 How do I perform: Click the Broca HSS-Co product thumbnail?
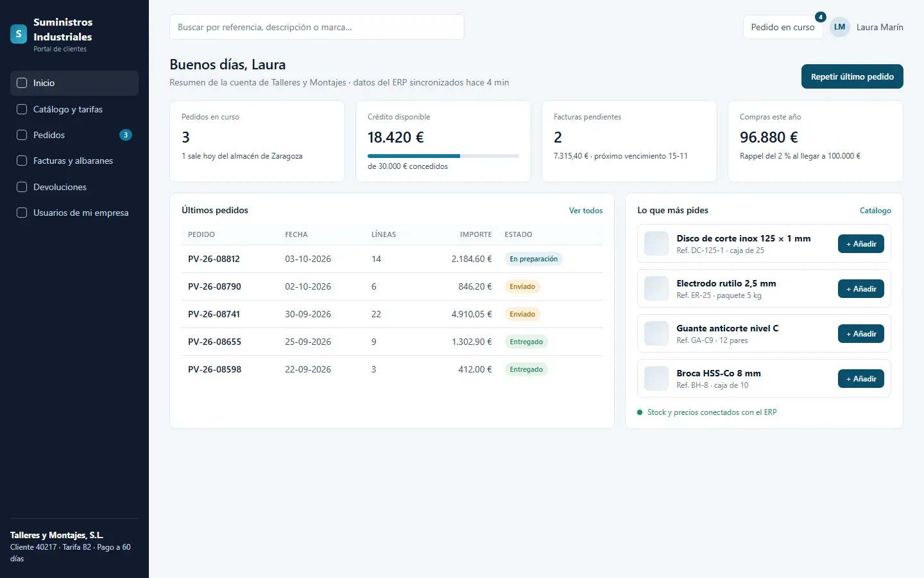pos(656,379)
